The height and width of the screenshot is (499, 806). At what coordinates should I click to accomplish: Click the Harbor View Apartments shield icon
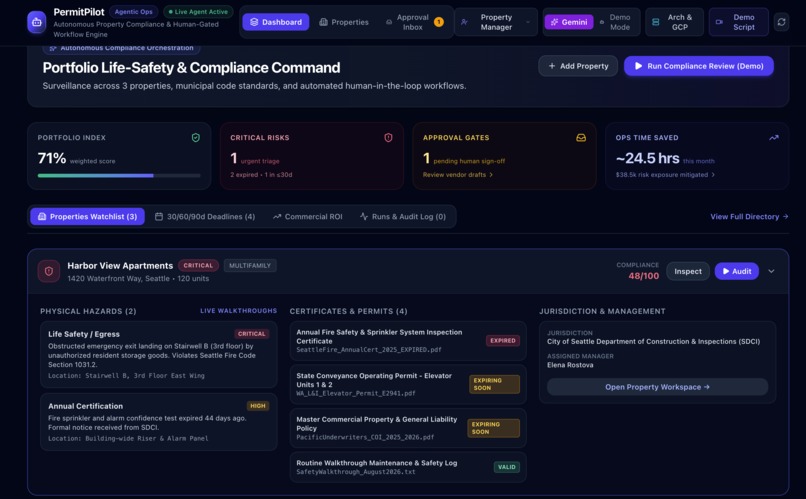point(49,271)
